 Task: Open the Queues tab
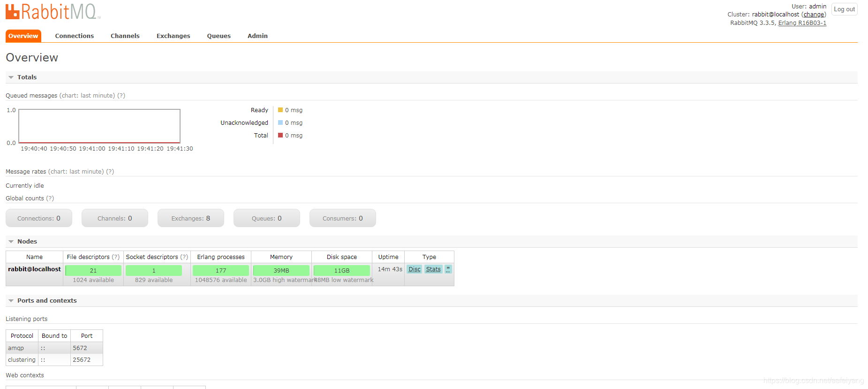point(219,36)
